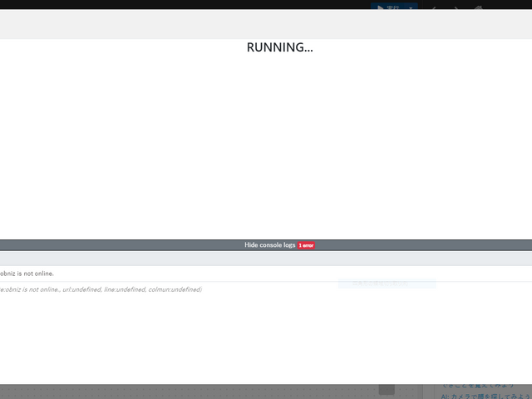The image size is (532, 399).
Task: Click the redo right-arrow icon in top toolbar
Action: (456, 8)
